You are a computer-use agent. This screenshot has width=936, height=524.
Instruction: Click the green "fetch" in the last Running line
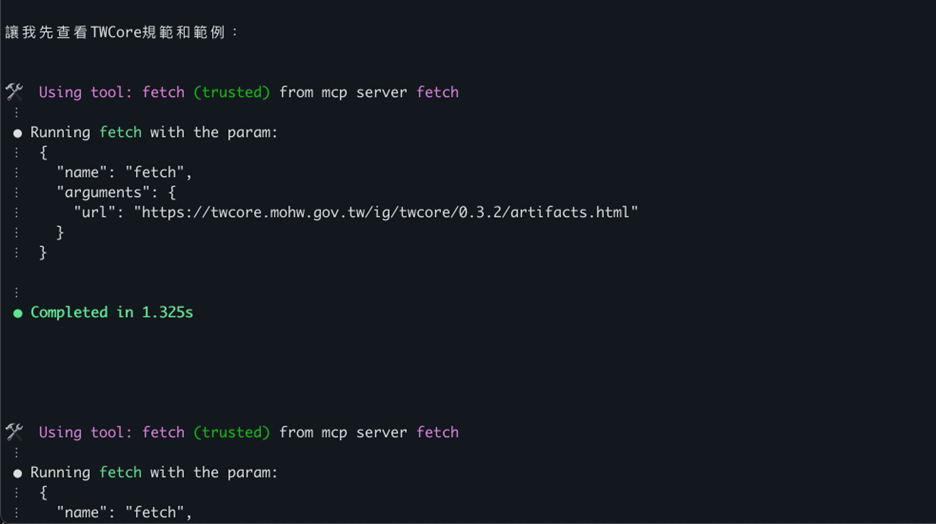click(x=120, y=472)
